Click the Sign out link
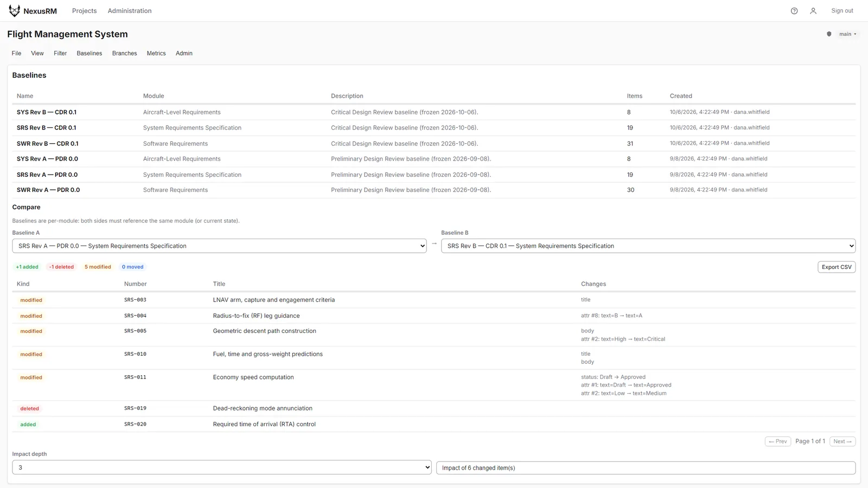The height and width of the screenshot is (488, 868). (x=842, y=11)
